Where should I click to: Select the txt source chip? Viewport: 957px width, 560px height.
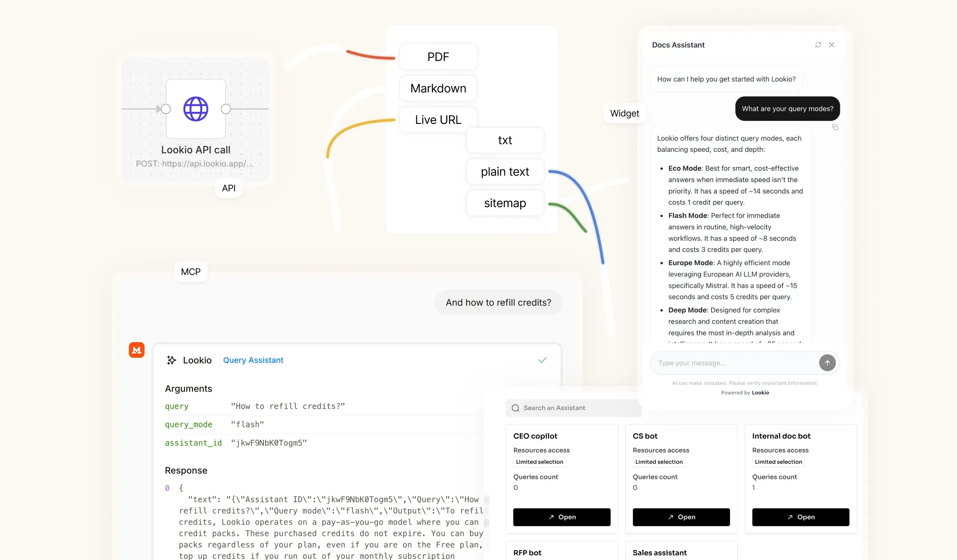505,140
